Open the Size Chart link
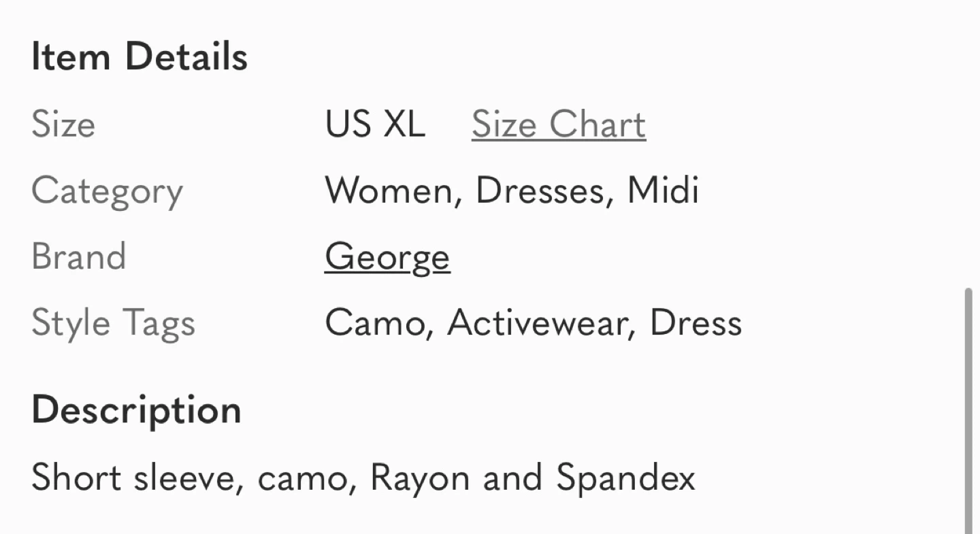980x534 pixels. [x=559, y=124]
